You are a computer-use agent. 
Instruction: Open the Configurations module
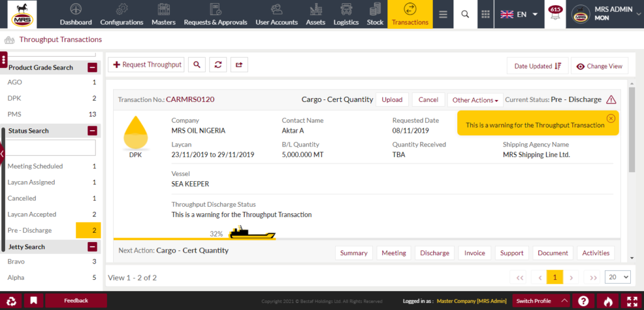pyautogui.click(x=121, y=14)
